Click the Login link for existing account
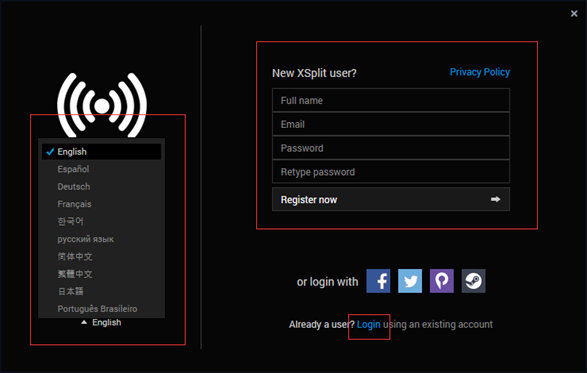Image resolution: width=587 pixels, height=373 pixels. pos(368,324)
